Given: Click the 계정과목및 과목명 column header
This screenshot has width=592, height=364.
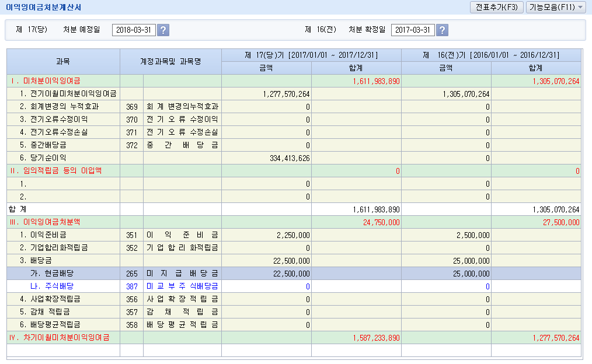Looking at the screenshot, I should [170, 61].
